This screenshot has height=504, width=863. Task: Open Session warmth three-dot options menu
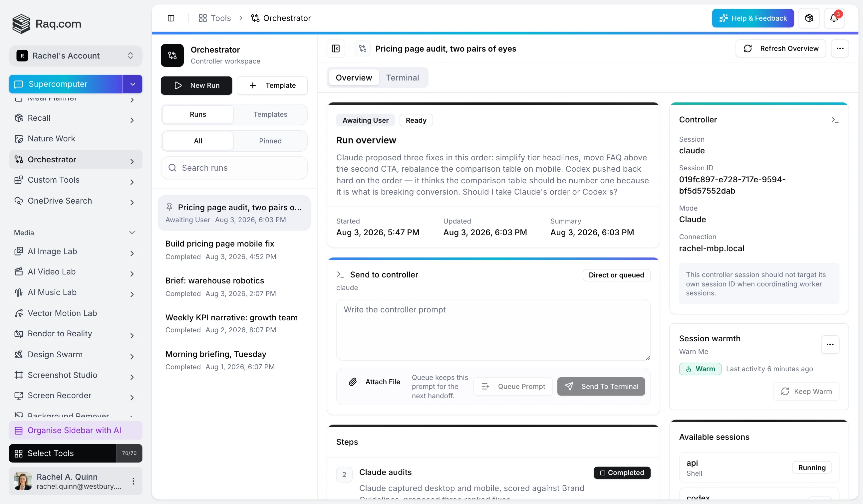point(830,344)
